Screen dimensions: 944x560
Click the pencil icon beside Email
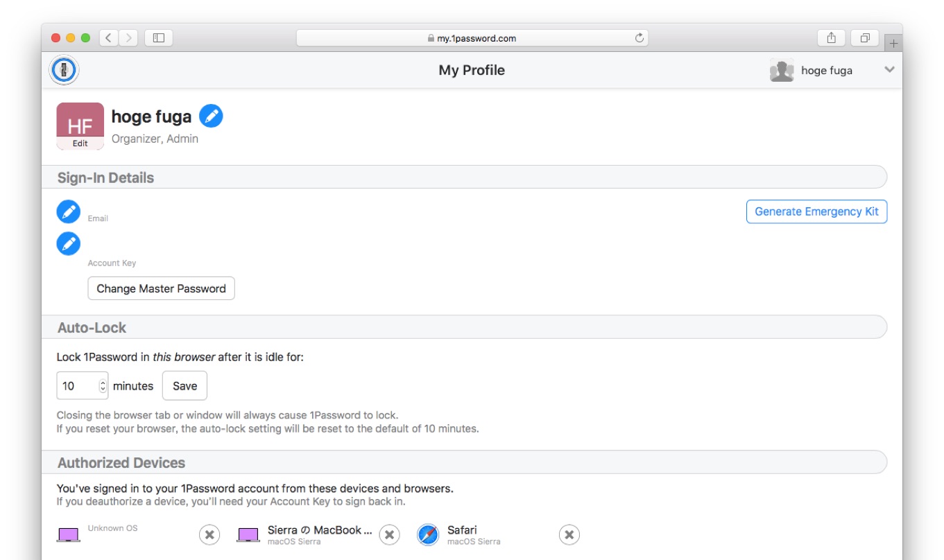[68, 211]
